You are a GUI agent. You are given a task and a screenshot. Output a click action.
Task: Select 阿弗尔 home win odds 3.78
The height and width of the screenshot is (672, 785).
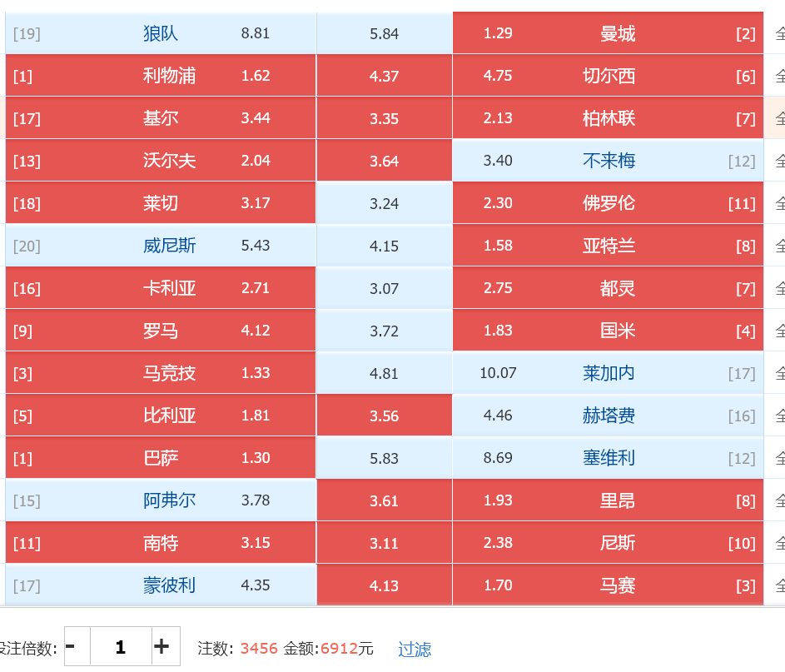pyautogui.click(x=161, y=500)
